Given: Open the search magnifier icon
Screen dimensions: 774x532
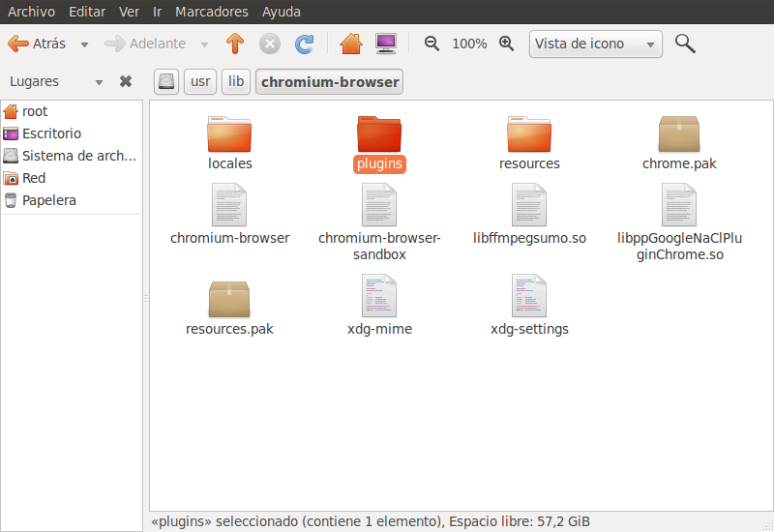Looking at the screenshot, I should coord(685,44).
